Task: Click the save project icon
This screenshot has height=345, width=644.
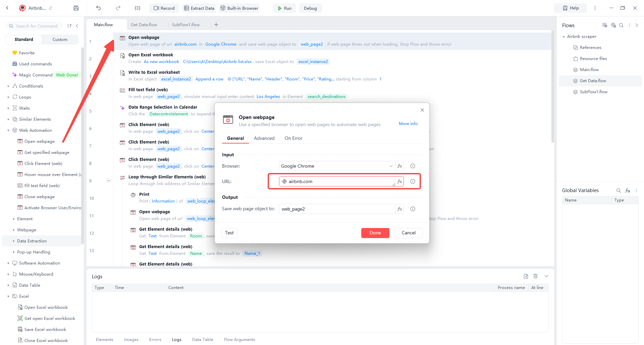Action: pos(76,8)
